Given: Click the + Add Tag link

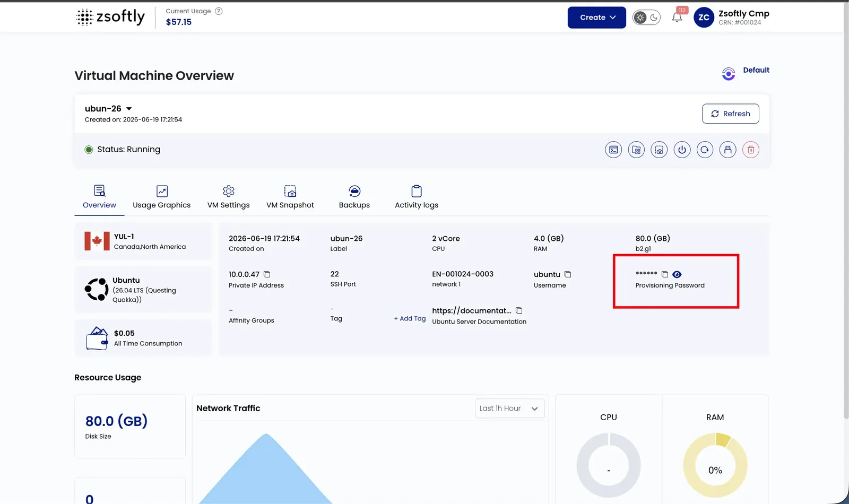Looking at the screenshot, I should tap(410, 318).
